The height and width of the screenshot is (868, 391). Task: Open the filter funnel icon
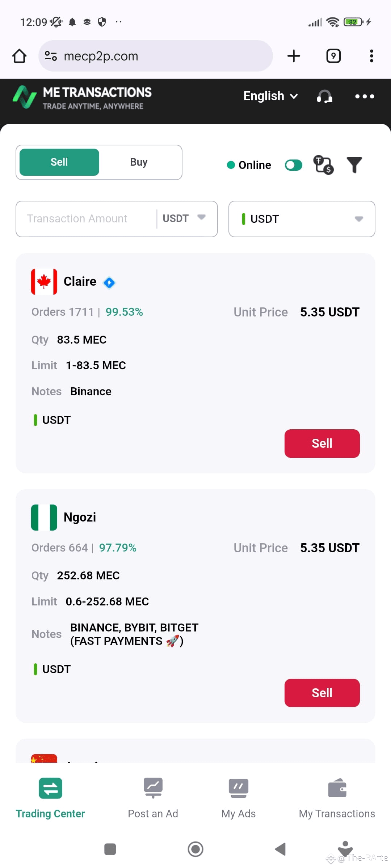354,165
